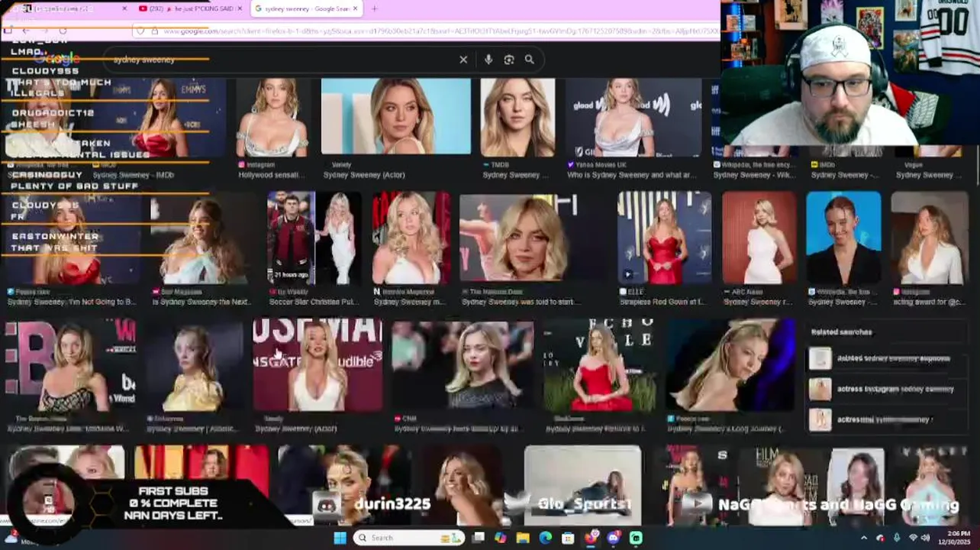This screenshot has height=550, width=980.
Task: Launch Copilot from the taskbar
Action: [x=500, y=538]
